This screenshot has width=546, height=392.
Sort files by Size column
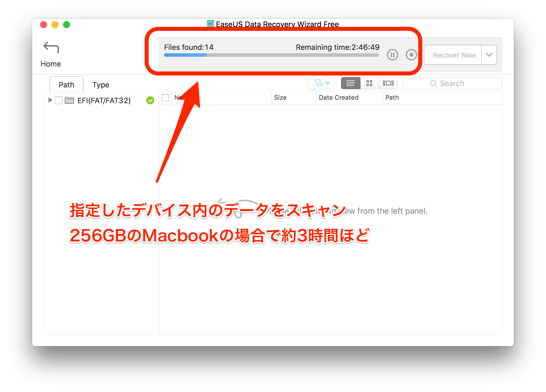coord(280,98)
